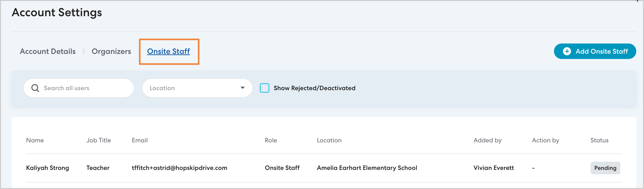Click the Name column header
This screenshot has height=189, width=644.
[x=35, y=140]
